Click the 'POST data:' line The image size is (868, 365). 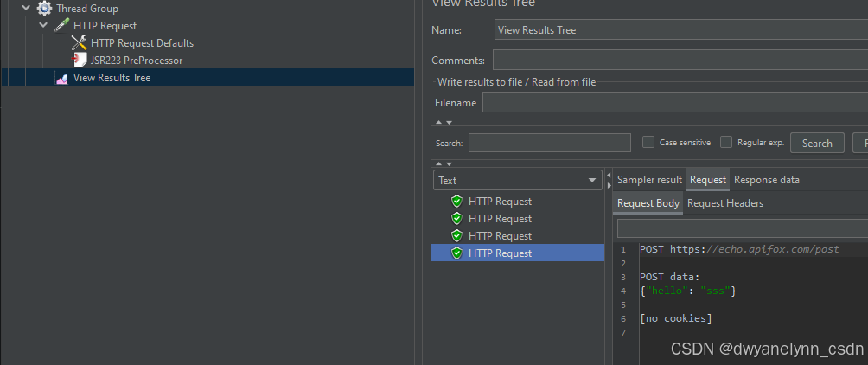pos(670,277)
